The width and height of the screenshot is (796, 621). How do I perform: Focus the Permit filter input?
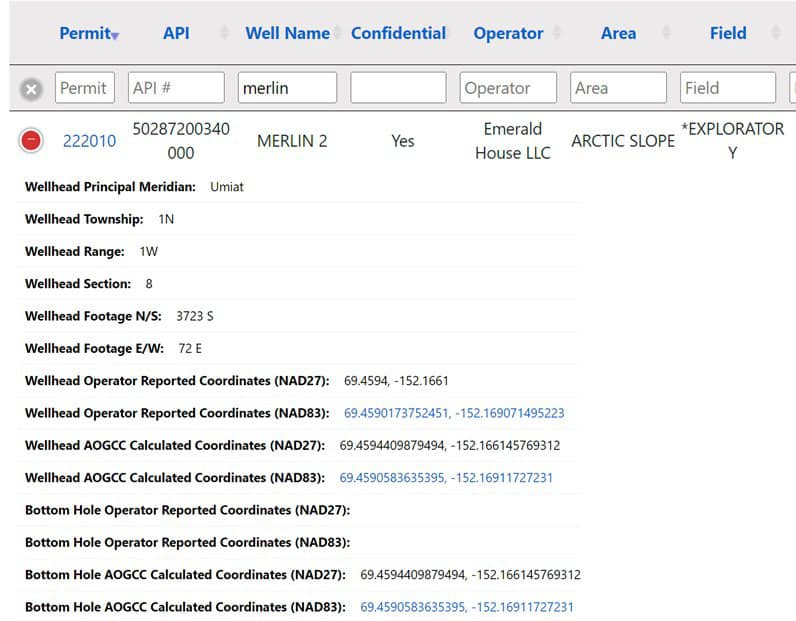point(85,88)
